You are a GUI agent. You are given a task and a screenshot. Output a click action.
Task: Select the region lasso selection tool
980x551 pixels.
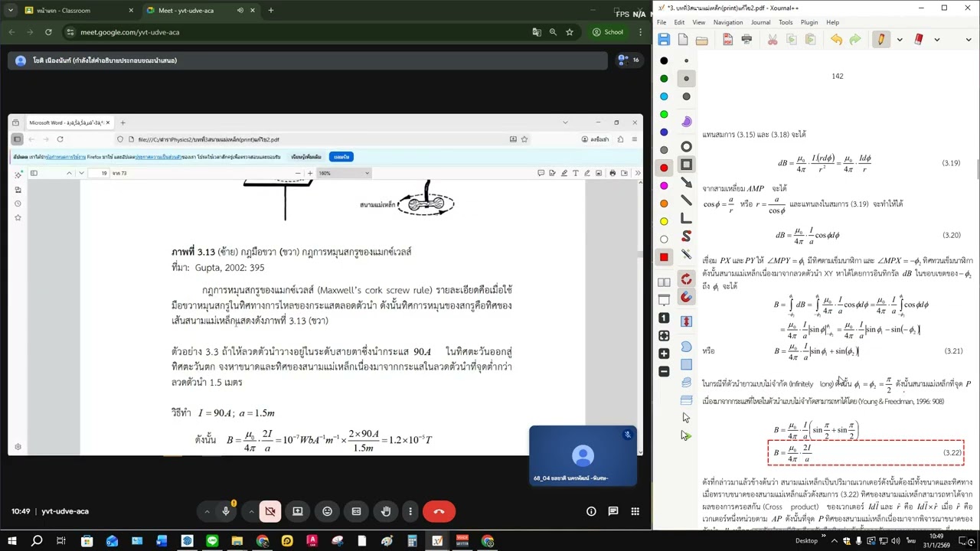[686, 347]
